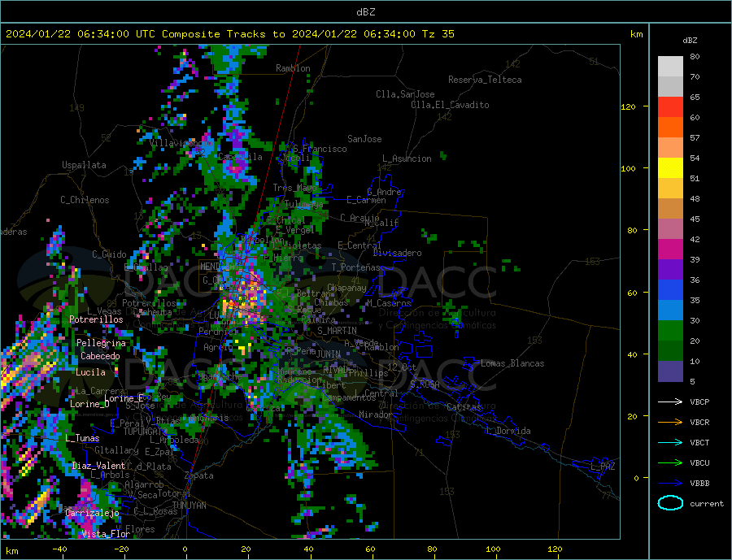Image resolution: width=732 pixels, height=560 pixels.
Task: Click the SanJose label on the map
Action: [364, 139]
